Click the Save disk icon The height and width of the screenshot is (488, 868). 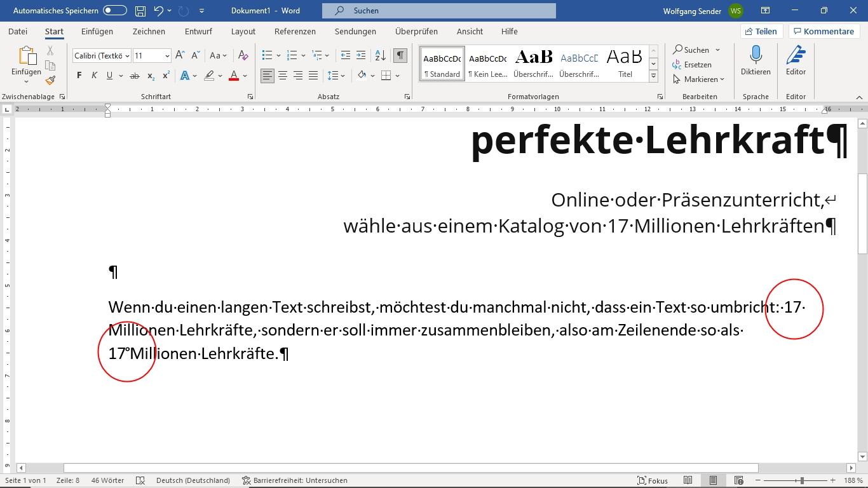coord(140,11)
